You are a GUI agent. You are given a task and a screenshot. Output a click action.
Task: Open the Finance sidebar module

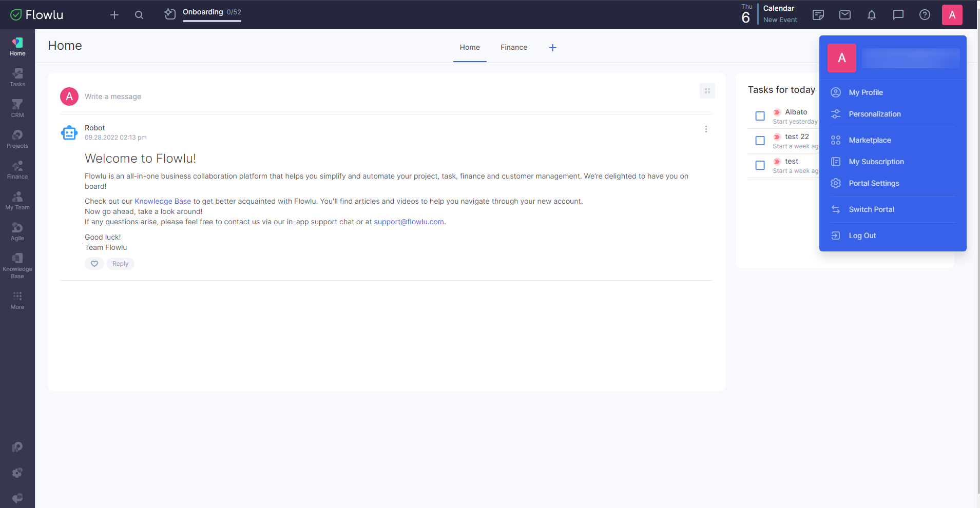[x=17, y=169]
